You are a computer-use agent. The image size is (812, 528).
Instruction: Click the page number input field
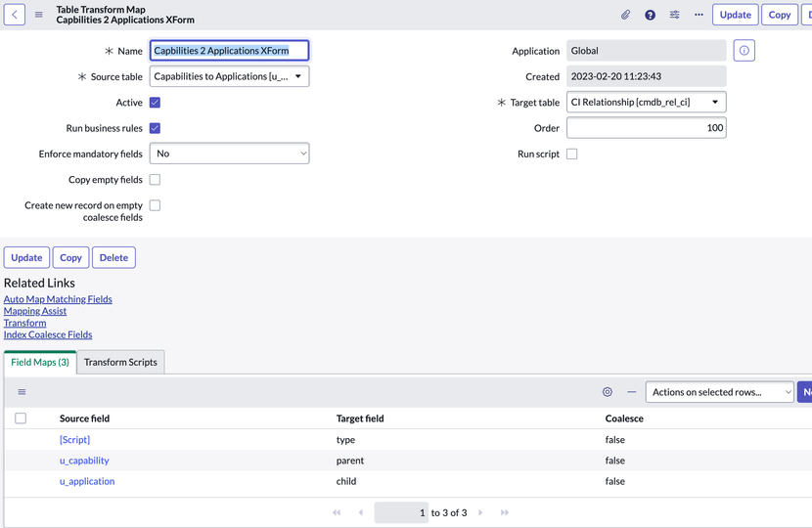pyautogui.click(x=401, y=512)
